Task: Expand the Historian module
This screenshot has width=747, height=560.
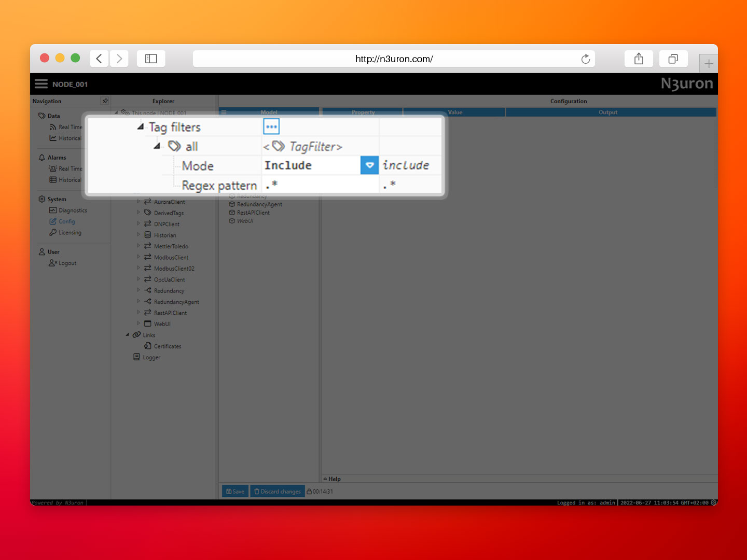Action: tap(139, 235)
